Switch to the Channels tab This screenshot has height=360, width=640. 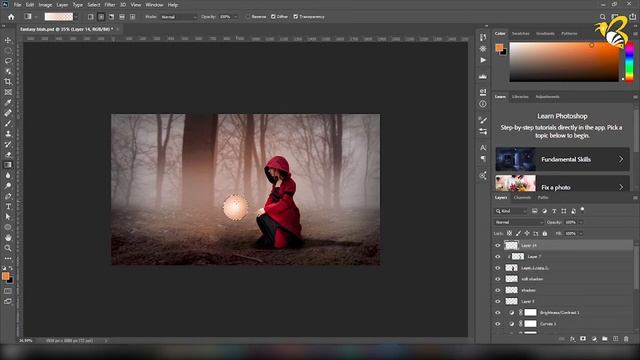click(522, 198)
